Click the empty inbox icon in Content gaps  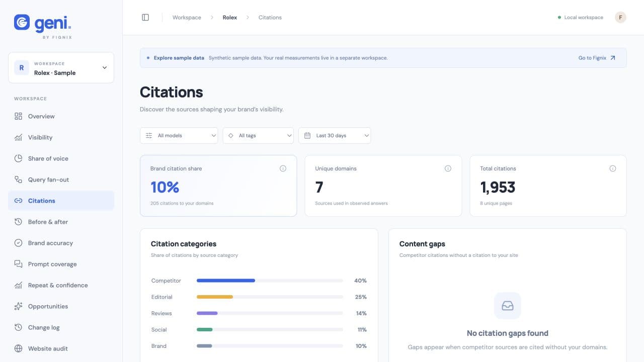(508, 306)
